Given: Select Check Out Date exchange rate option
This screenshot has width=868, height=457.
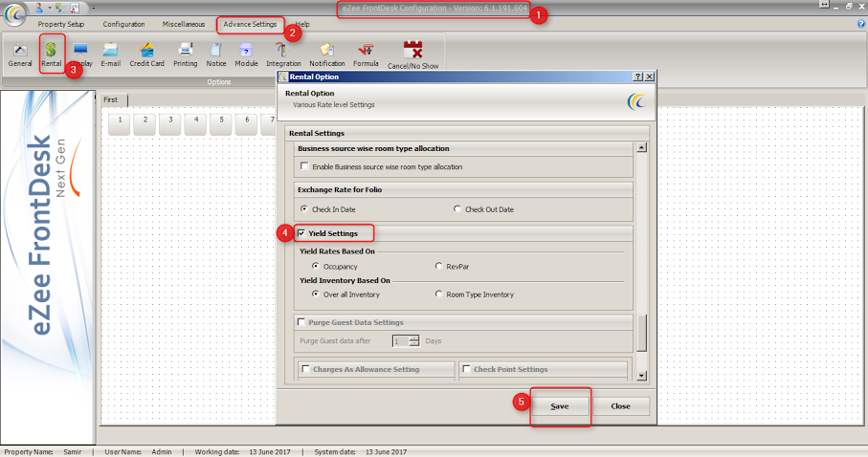Looking at the screenshot, I should tap(457, 209).
